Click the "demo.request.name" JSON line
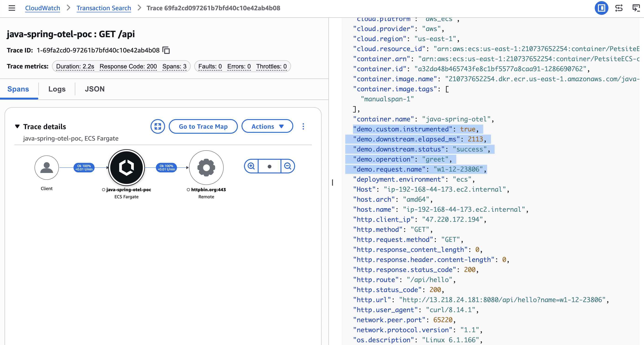Image resolution: width=644 pixels, height=345 pixels. pyautogui.click(x=420, y=169)
